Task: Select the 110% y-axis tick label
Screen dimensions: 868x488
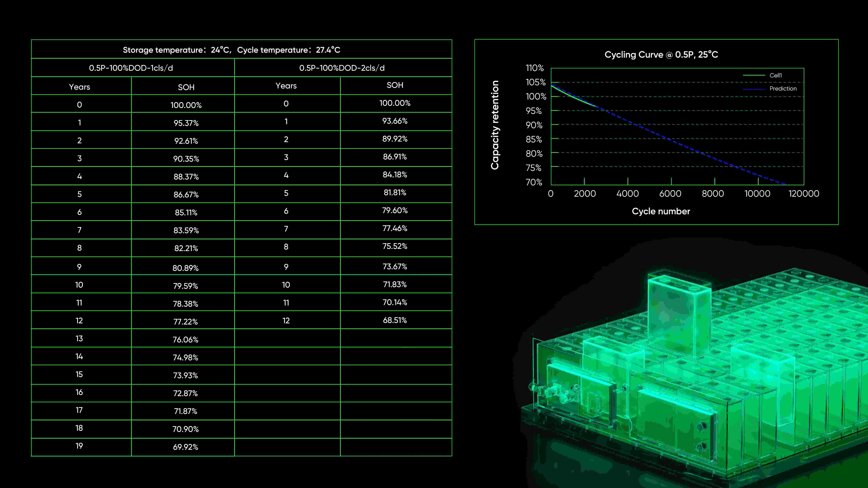Action: tap(535, 68)
